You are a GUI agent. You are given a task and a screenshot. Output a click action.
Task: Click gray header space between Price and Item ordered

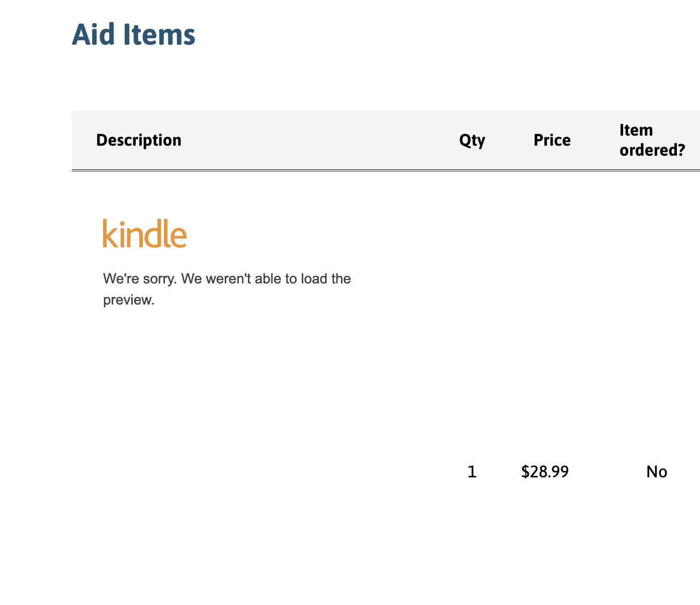[x=595, y=140]
